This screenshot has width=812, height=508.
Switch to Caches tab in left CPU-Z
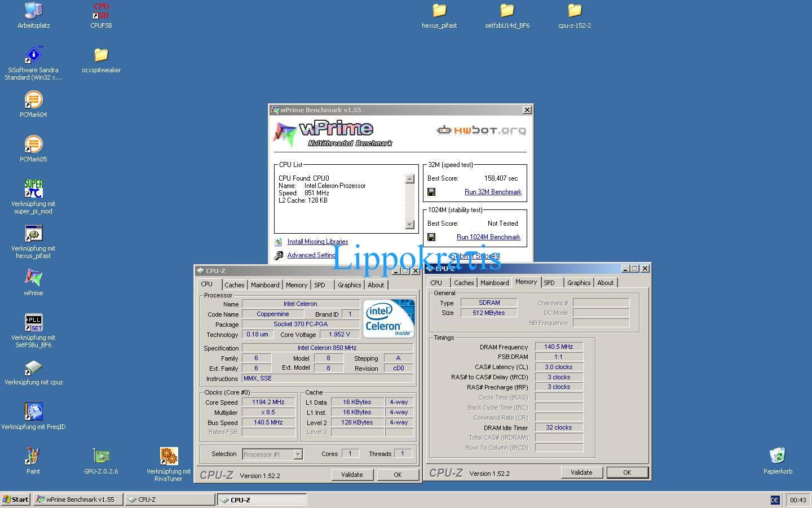click(235, 285)
